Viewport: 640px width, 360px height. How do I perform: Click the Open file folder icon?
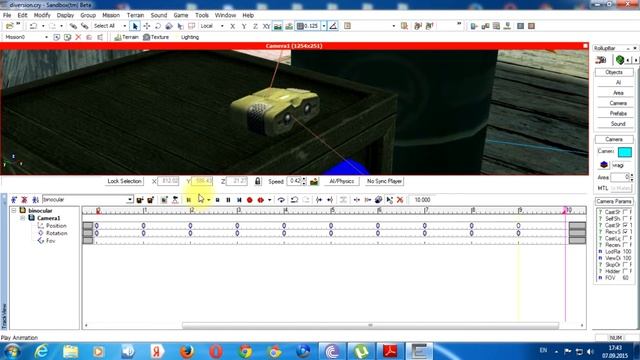9,26
